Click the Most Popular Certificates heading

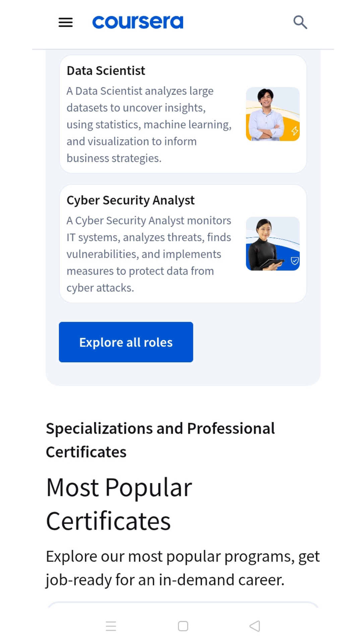pos(119,503)
